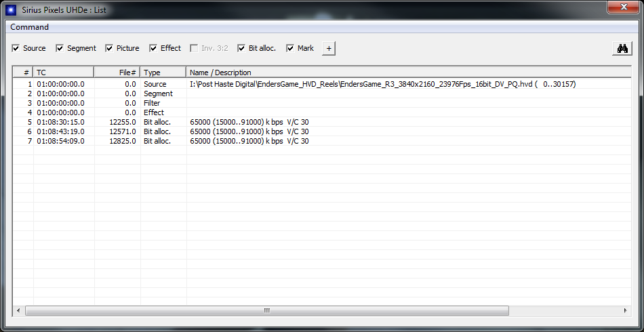
Task: Toggle the Mark checkbox
Action: tap(290, 48)
